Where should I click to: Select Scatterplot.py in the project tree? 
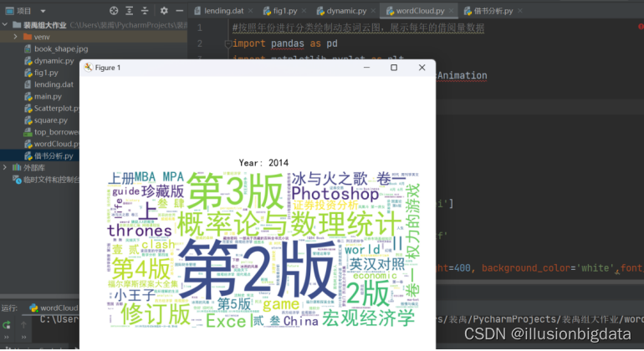pyautogui.click(x=56, y=108)
